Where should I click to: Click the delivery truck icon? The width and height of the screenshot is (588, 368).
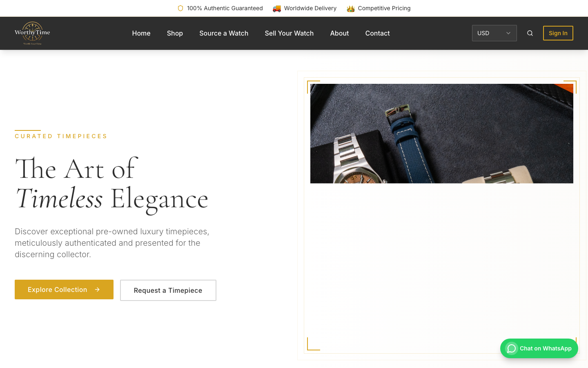pos(277,8)
